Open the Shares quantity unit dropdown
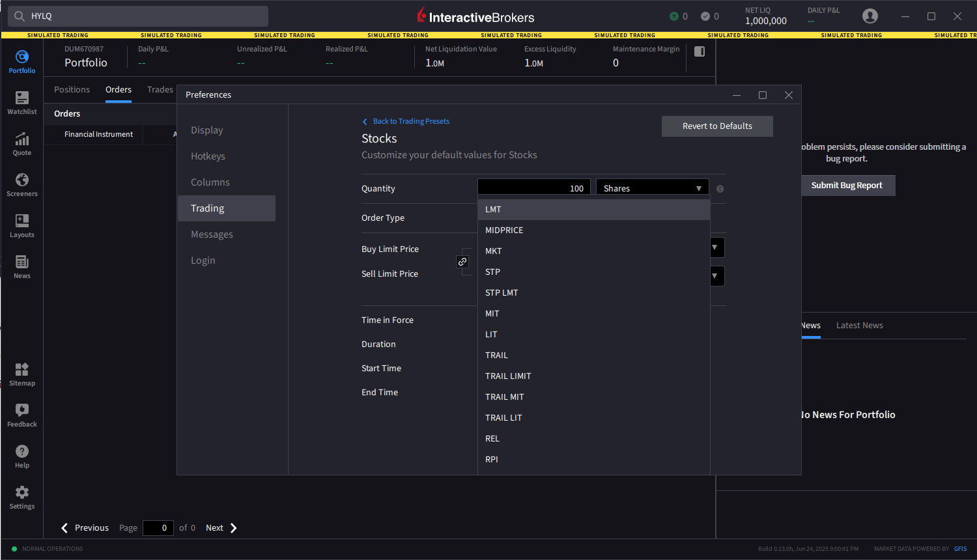 point(652,188)
